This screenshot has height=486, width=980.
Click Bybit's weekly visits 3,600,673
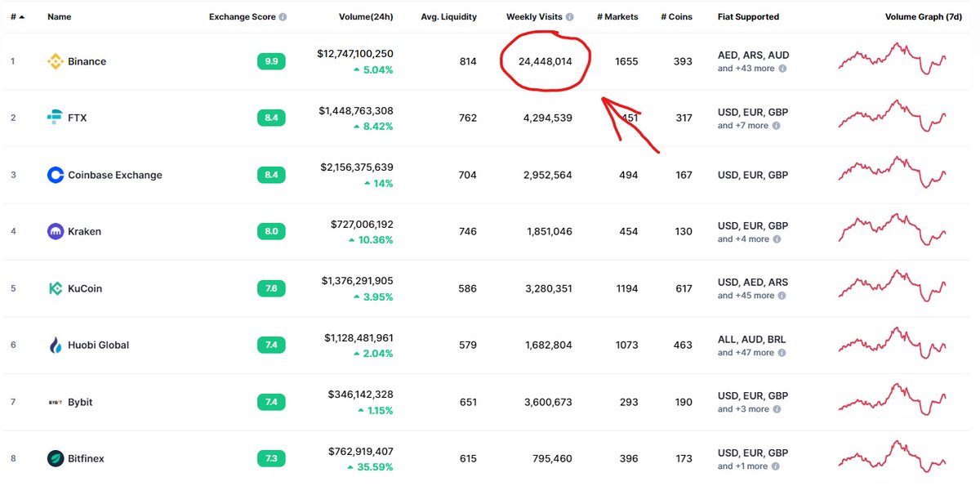tap(548, 402)
